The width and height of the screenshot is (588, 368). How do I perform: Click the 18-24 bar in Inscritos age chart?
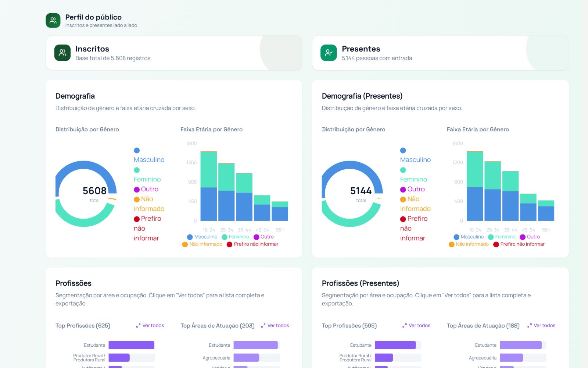pyautogui.click(x=208, y=186)
